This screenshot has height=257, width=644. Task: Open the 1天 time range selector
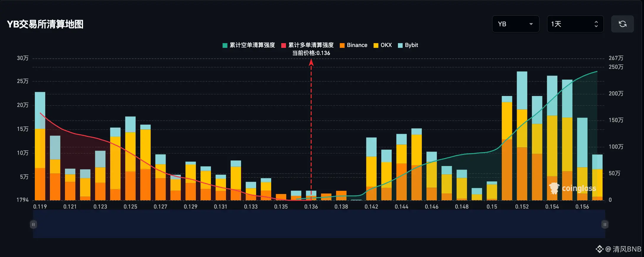tap(575, 24)
